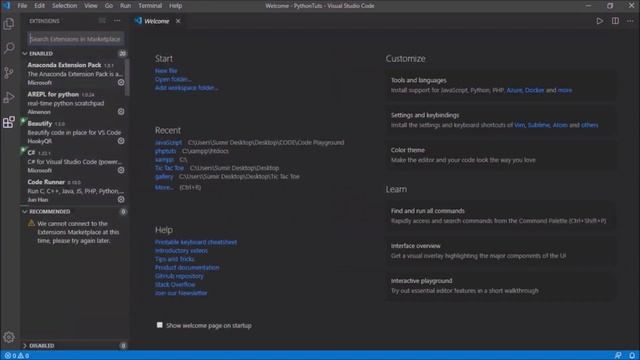Open editor more actions menu
This screenshot has width=640, height=360.
[630, 21]
